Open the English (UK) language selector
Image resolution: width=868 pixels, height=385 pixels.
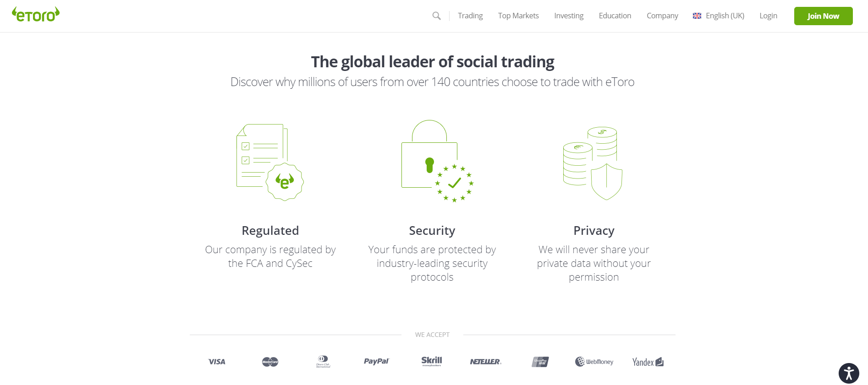tap(719, 16)
